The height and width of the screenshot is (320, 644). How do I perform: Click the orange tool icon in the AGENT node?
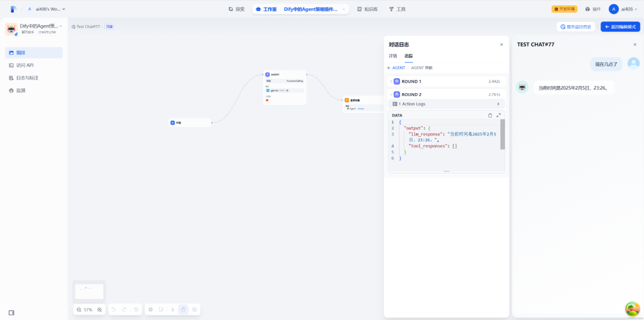point(267,100)
